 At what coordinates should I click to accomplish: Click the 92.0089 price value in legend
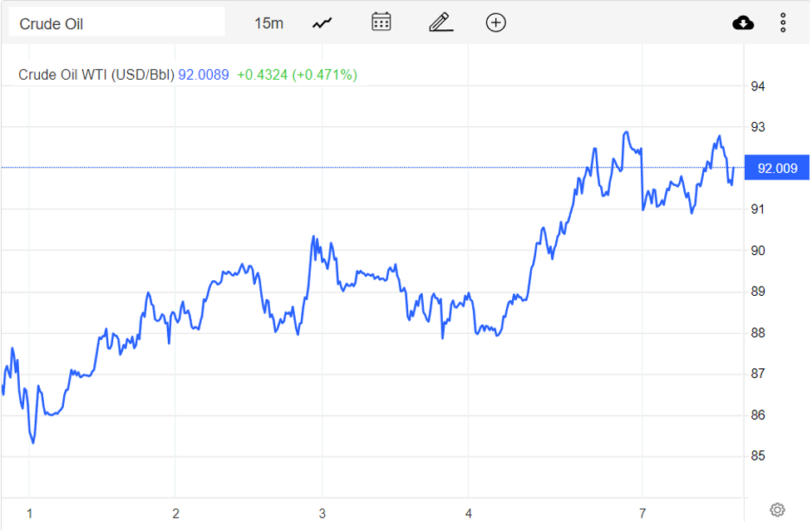point(203,75)
